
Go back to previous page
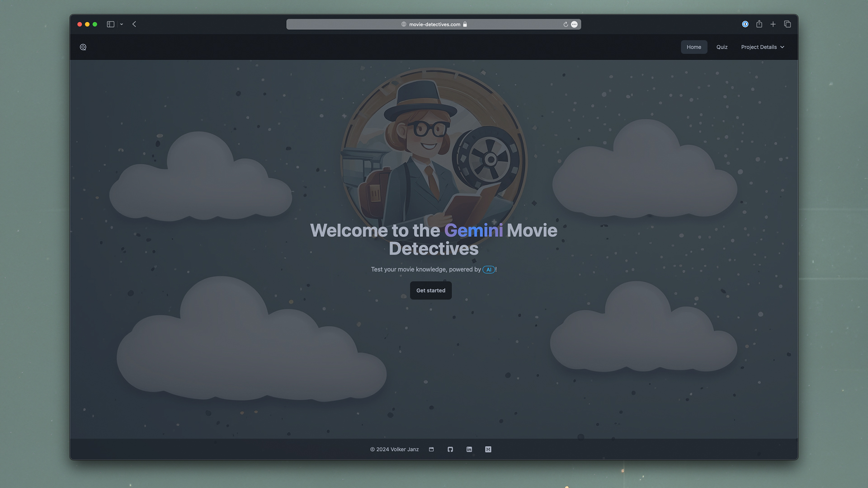pos(134,24)
